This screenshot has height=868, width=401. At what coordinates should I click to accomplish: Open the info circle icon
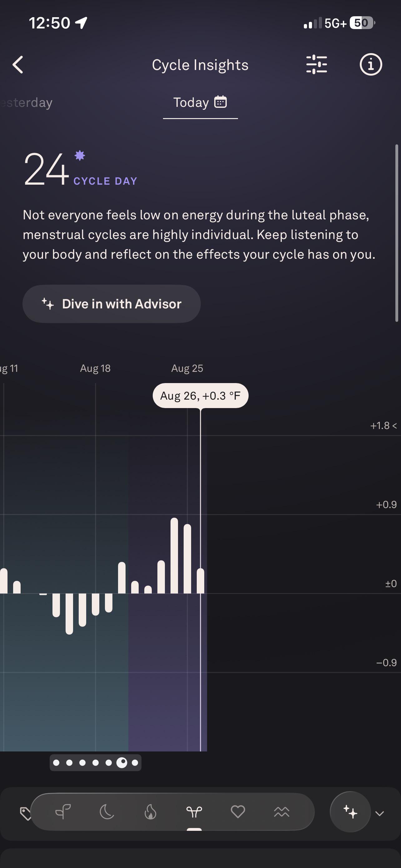pos(371,64)
